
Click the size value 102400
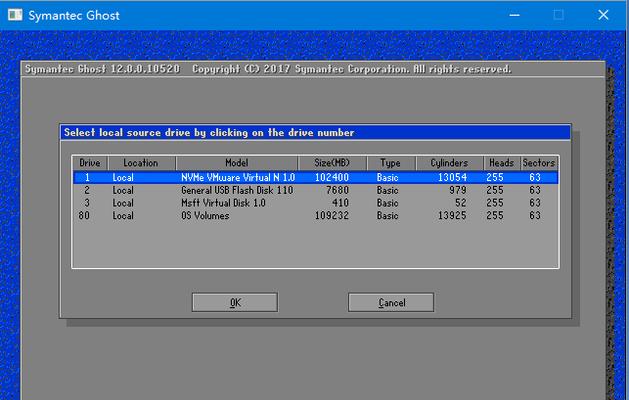click(x=332, y=177)
